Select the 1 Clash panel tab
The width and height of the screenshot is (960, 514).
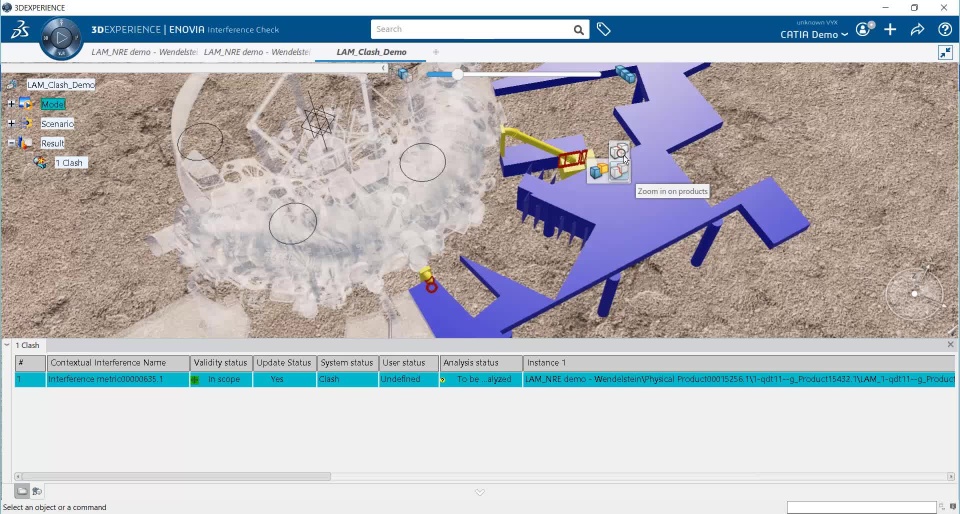[28, 345]
